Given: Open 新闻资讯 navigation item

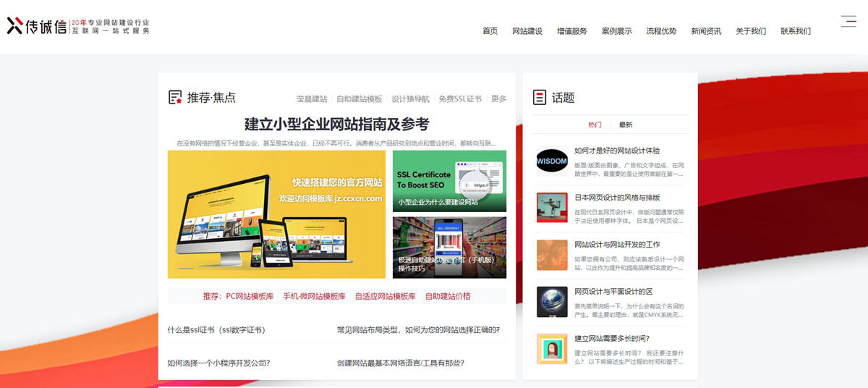Looking at the screenshot, I should 706,31.
